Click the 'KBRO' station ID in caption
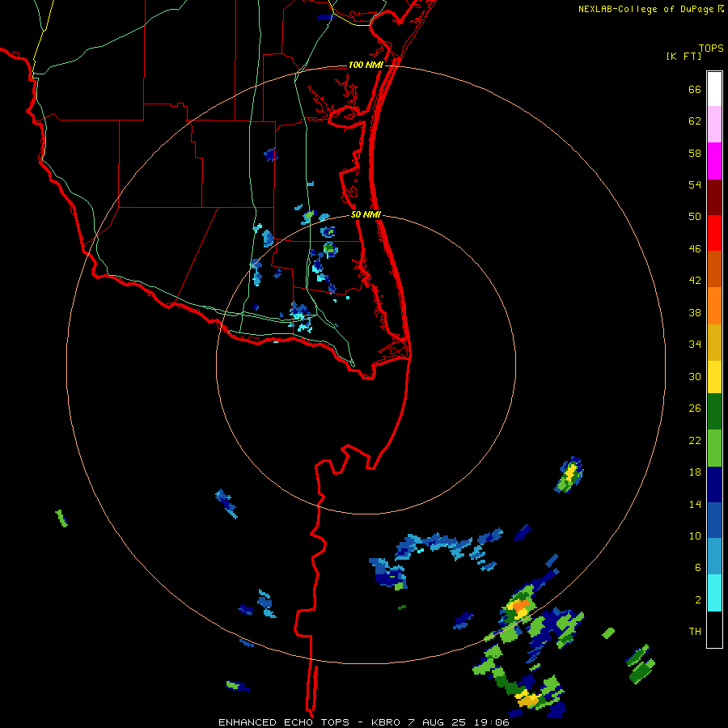Screen dimensions: 728x728 coord(387,722)
